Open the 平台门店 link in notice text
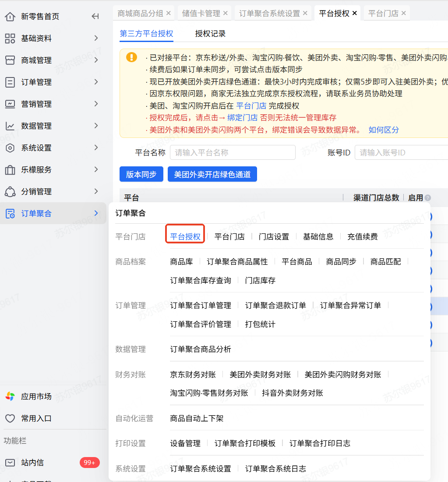This screenshot has height=482, width=448. point(251,106)
